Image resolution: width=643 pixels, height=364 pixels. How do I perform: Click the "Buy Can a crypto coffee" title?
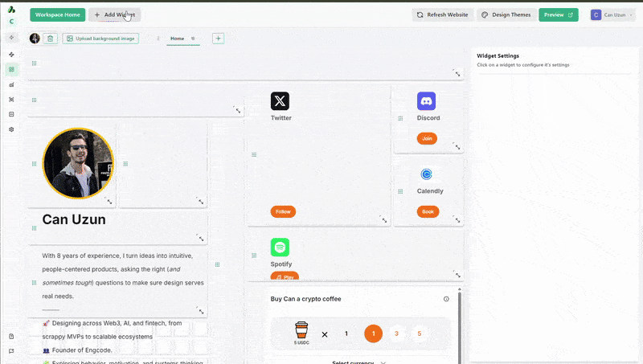[306, 299]
